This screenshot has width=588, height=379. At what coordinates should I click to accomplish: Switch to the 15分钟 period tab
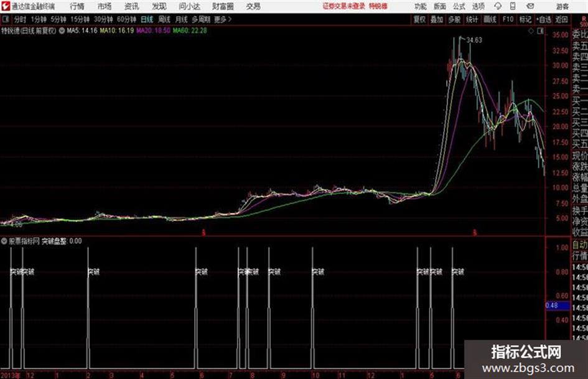pos(80,19)
